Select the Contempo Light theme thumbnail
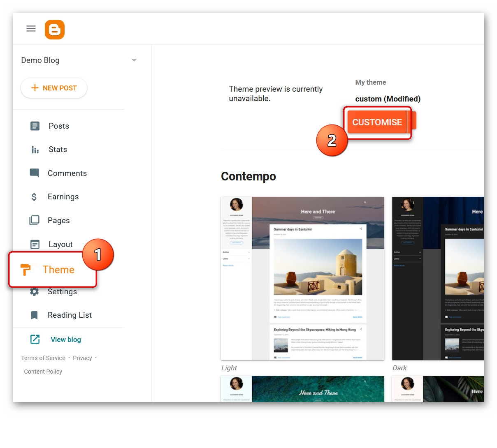The width and height of the screenshot is (497, 448). tap(302, 277)
